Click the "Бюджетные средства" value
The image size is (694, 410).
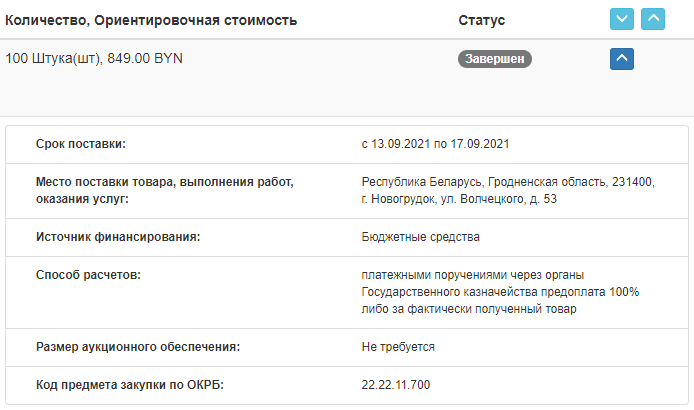pos(420,237)
